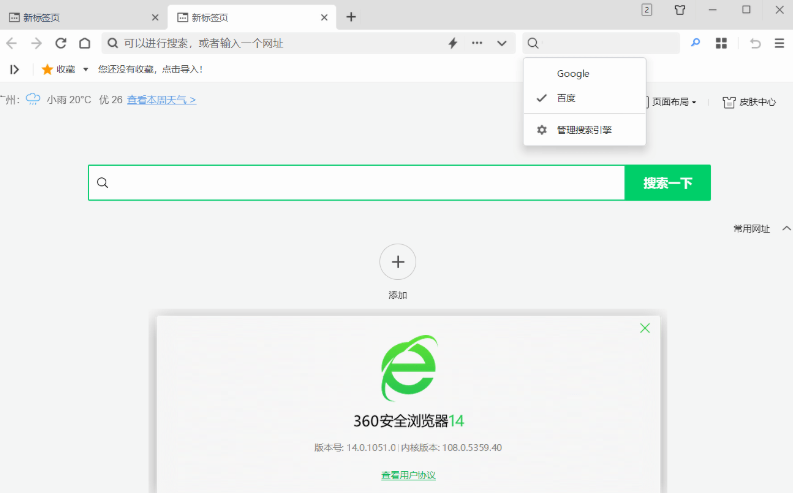Toggle the sidebar expand icon
The image size is (793, 493).
[x=15, y=69]
